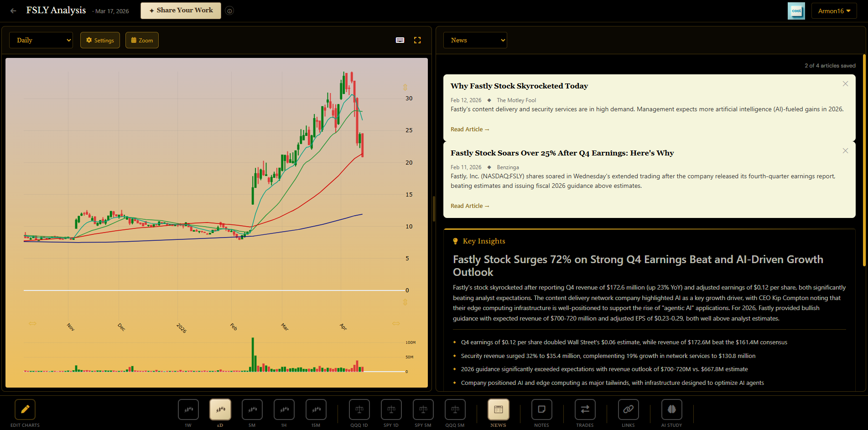This screenshot has width=868, height=430.
Task: Click the bullet about Q4 earnings of $0.12
Action: [624, 342]
